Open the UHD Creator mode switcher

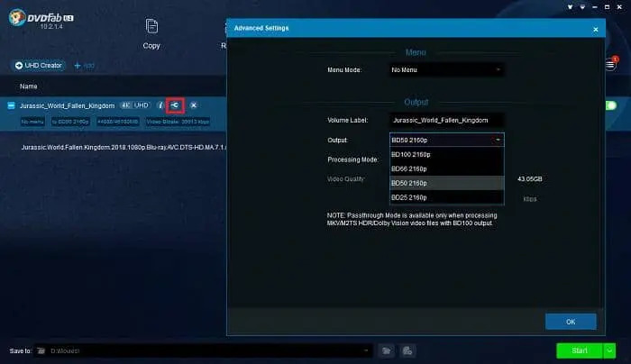[39, 65]
